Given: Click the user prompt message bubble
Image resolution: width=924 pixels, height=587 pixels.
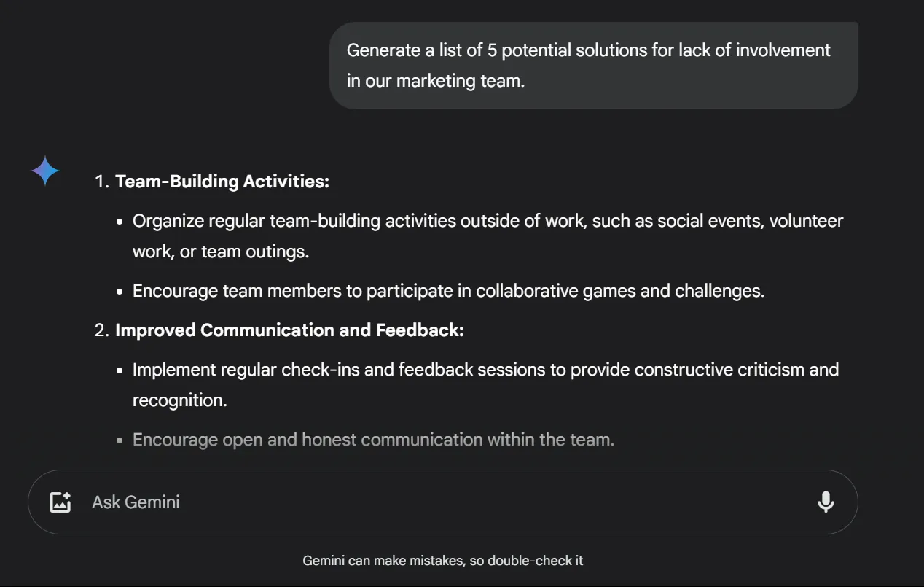Looking at the screenshot, I should click(x=593, y=66).
